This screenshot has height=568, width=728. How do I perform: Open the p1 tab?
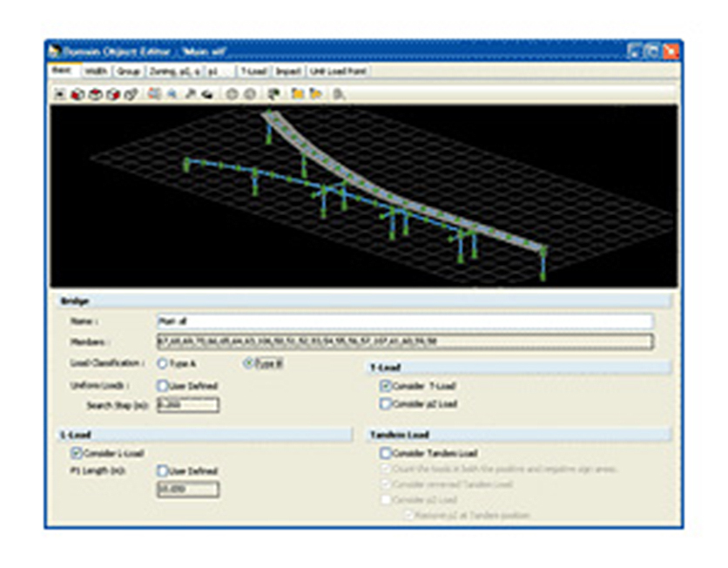pyautogui.click(x=219, y=71)
